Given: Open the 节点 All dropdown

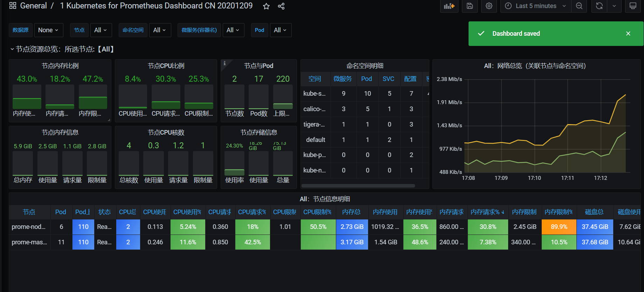Looking at the screenshot, I should 101,30.
